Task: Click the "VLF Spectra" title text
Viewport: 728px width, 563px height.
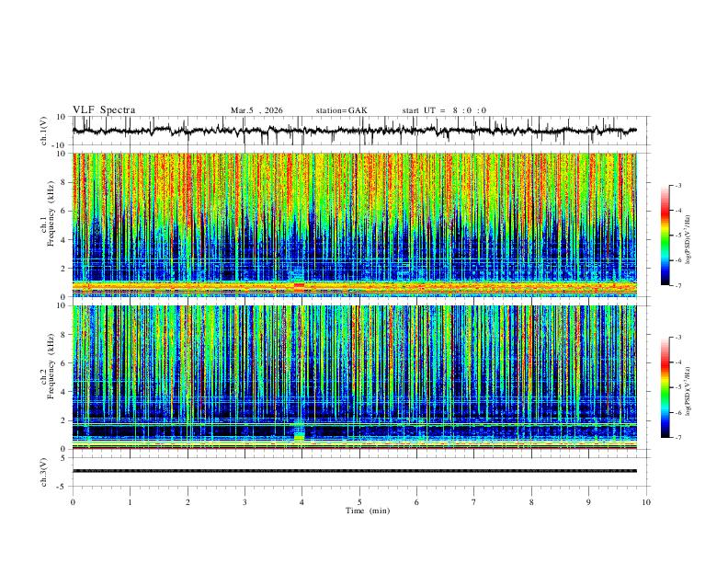Action: [104, 110]
